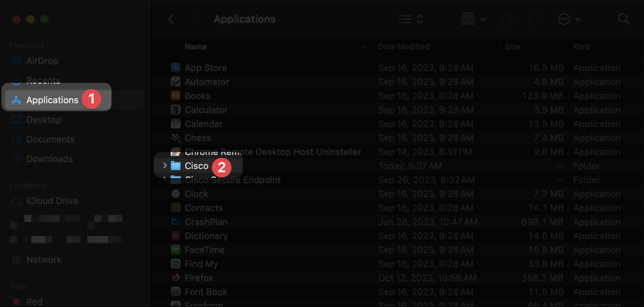The image size is (644, 307).
Task: Click the iCloud Drive cloud icon
Action: click(16, 201)
